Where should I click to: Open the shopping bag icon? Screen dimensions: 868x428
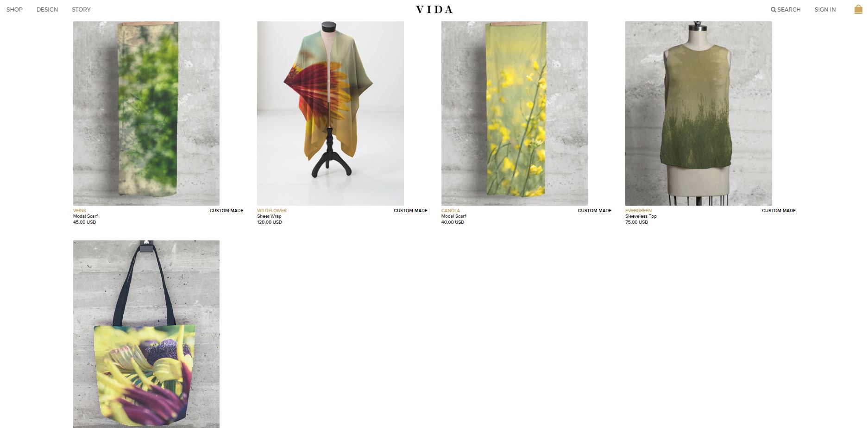pos(858,9)
